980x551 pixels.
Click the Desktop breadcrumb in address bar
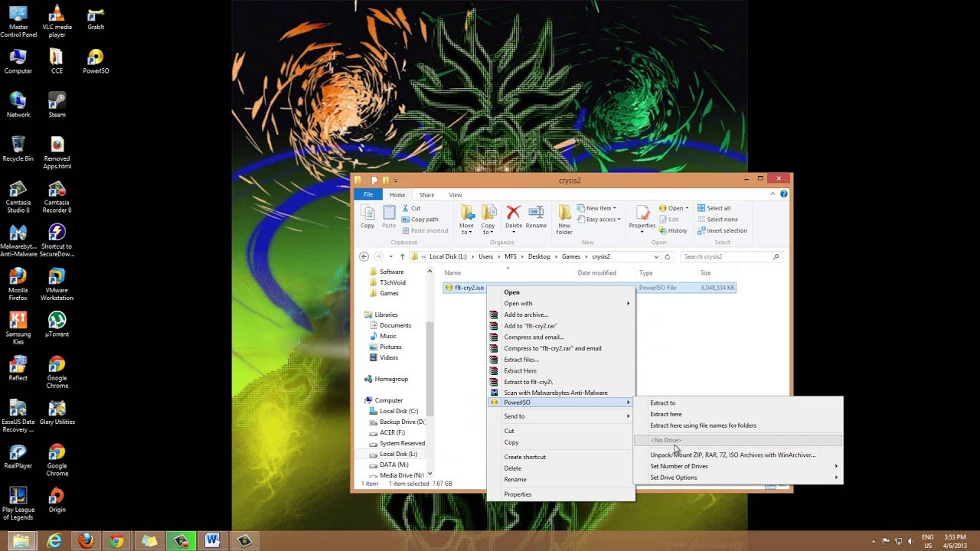coord(539,256)
